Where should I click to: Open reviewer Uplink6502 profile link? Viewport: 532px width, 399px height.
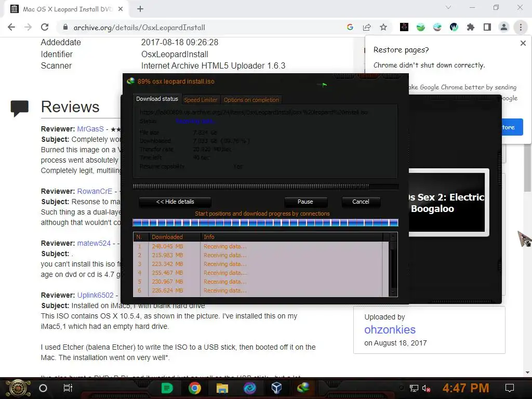tap(96, 295)
